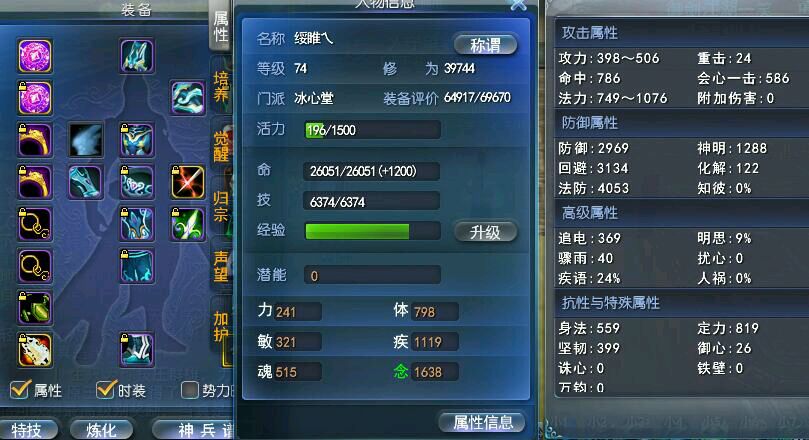This screenshot has width=809, height=440.
Task: Click the green experience progress bar
Action: tap(373, 231)
